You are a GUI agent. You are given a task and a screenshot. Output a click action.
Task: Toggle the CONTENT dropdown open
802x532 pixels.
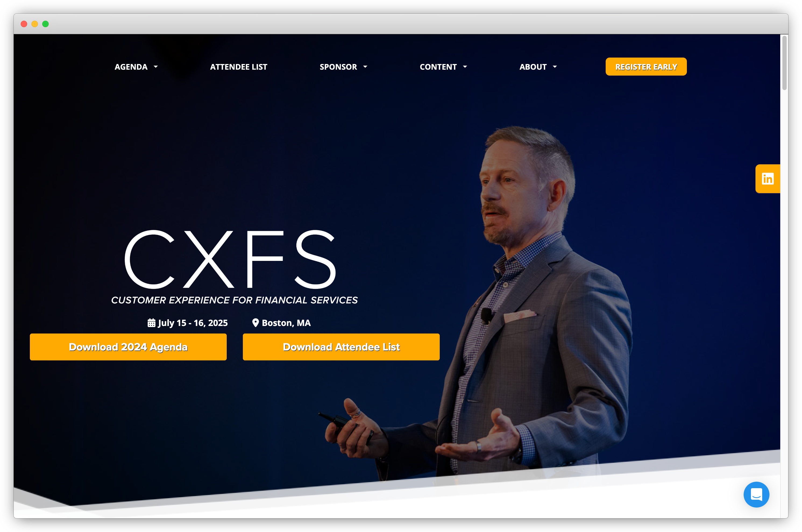(x=443, y=66)
